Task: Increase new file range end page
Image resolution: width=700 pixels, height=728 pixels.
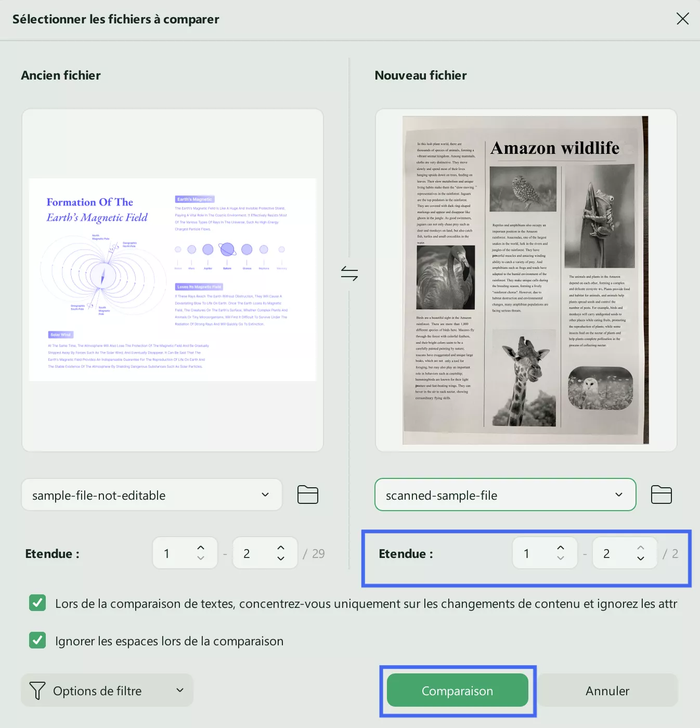Action: coord(641,548)
